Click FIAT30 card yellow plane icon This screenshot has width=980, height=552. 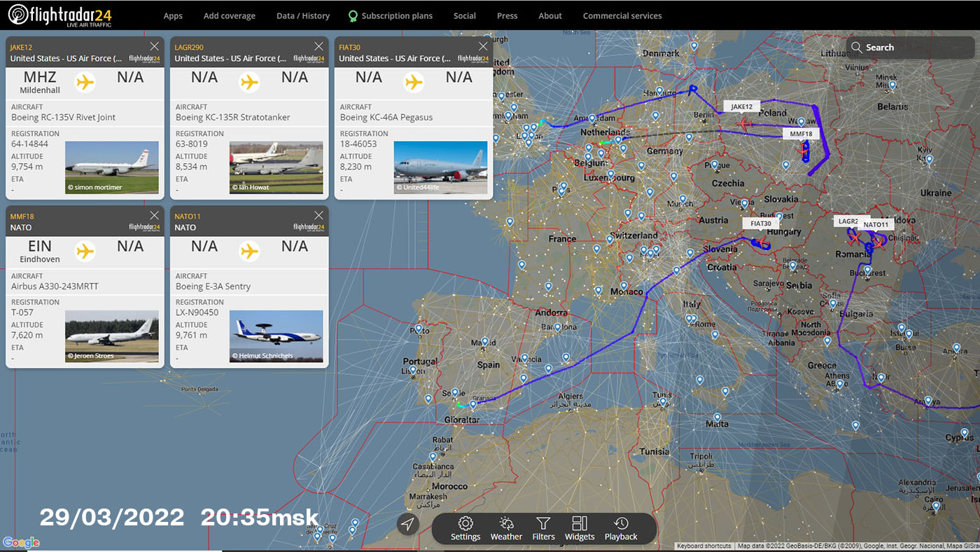tap(414, 82)
